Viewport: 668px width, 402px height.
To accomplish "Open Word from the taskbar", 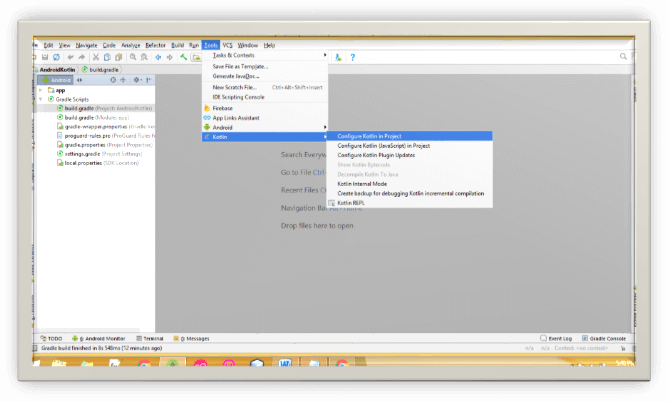I will tap(285, 363).
